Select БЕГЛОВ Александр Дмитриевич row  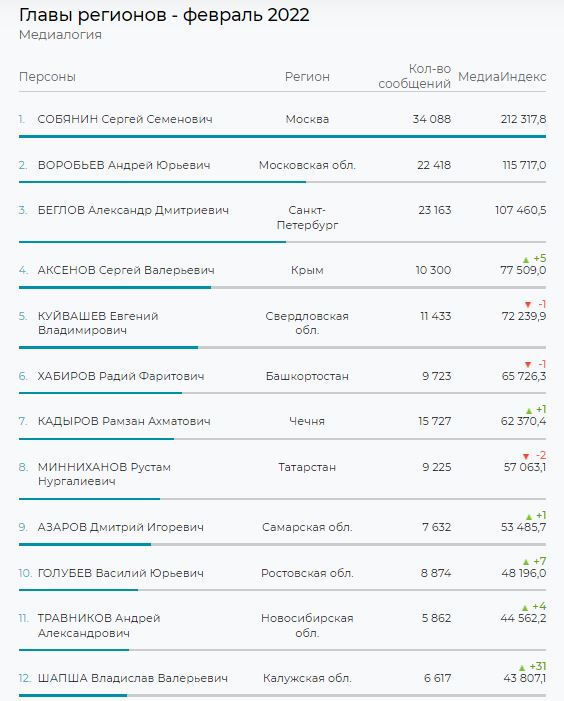point(282,217)
